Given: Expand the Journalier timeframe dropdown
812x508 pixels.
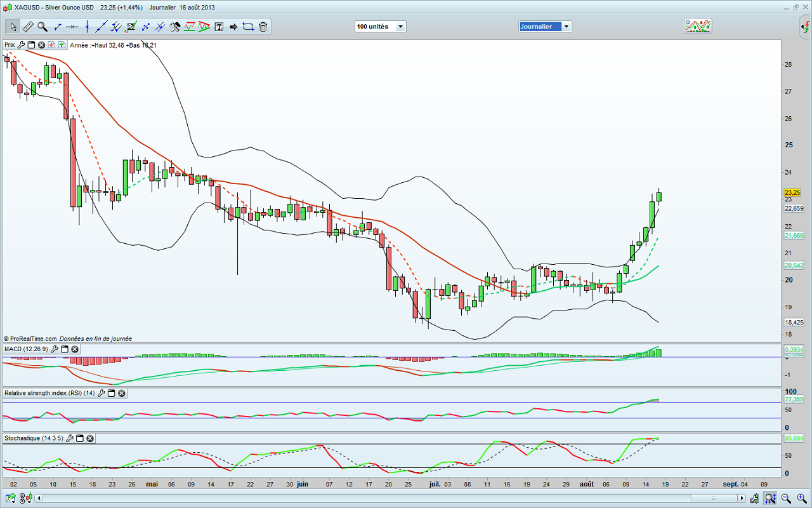Looking at the screenshot, I should click(x=566, y=27).
